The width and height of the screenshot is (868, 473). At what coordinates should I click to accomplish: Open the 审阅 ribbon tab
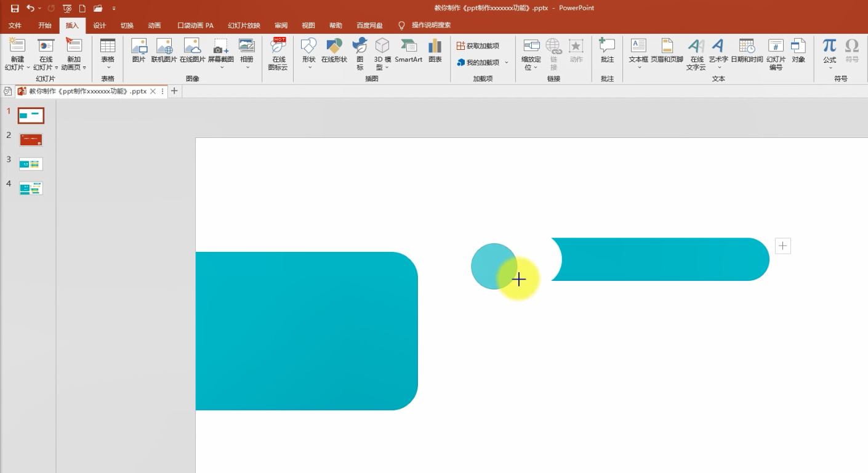[x=281, y=25]
